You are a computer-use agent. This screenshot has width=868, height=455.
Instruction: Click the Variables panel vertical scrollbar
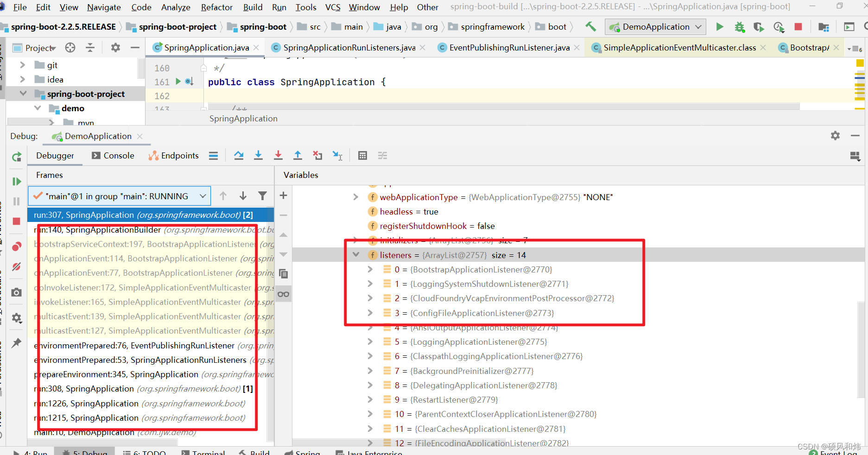tap(862, 349)
